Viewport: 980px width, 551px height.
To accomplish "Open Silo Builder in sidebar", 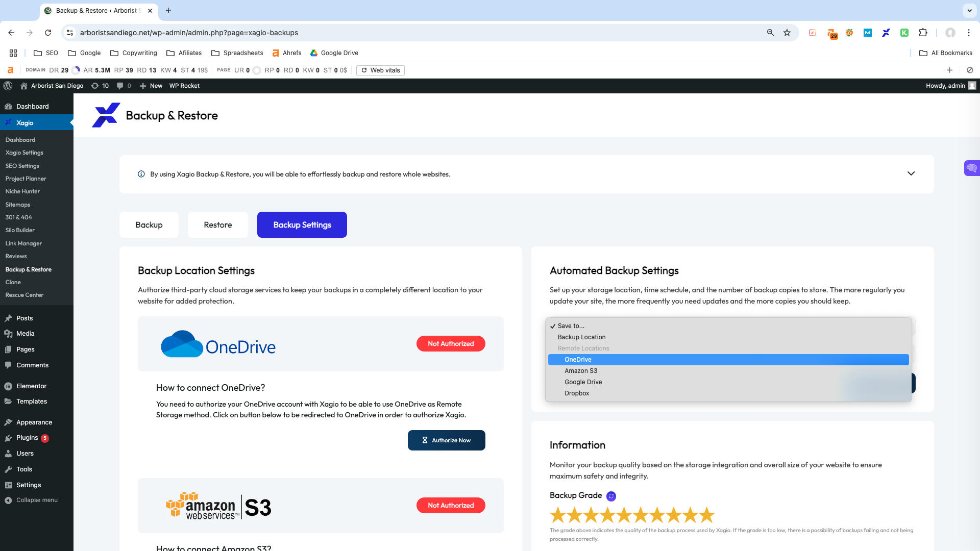I will pyautogui.click(x=20, y=230).
